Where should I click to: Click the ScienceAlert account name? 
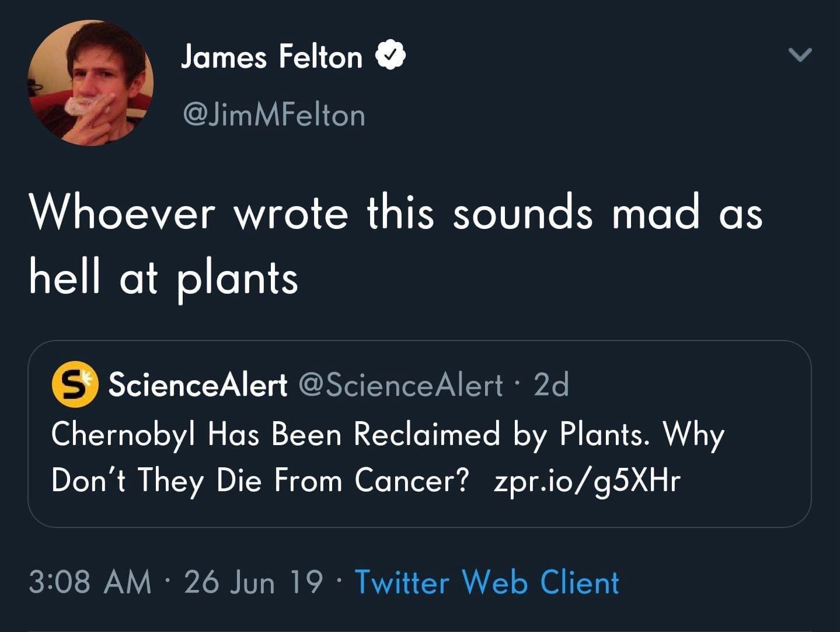point(198,385)
